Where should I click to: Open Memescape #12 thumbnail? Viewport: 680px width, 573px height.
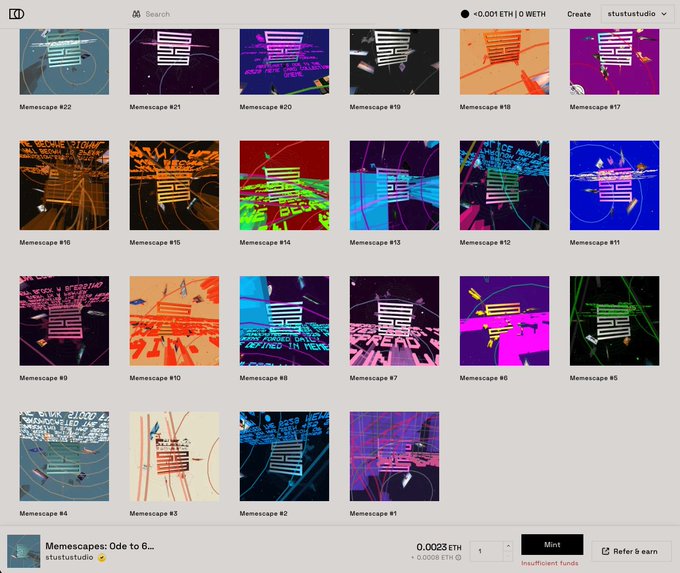tap(504, 185)
